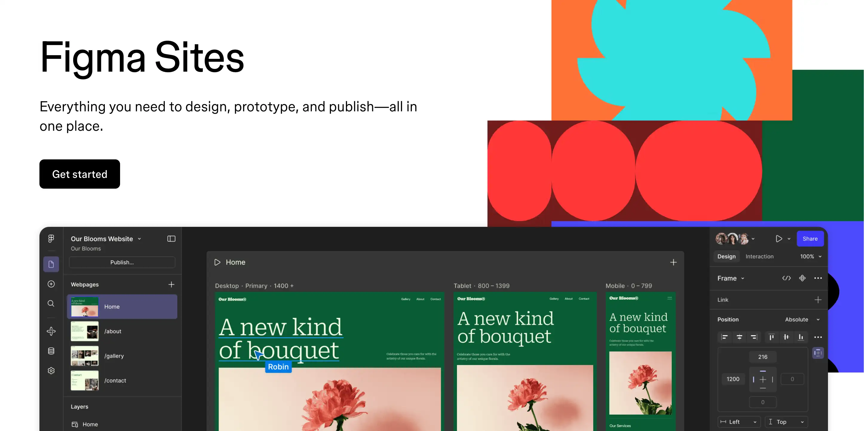The height and width of the screenshot is (431, 868).
Task: Click the Home page thumbnail
Action: coord(85,307)
